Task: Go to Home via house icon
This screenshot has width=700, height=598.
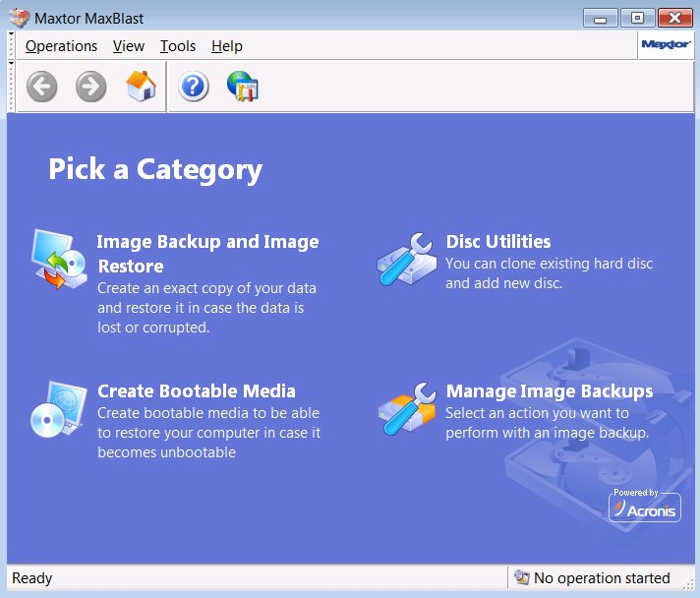Action: (x=141, y=86)
